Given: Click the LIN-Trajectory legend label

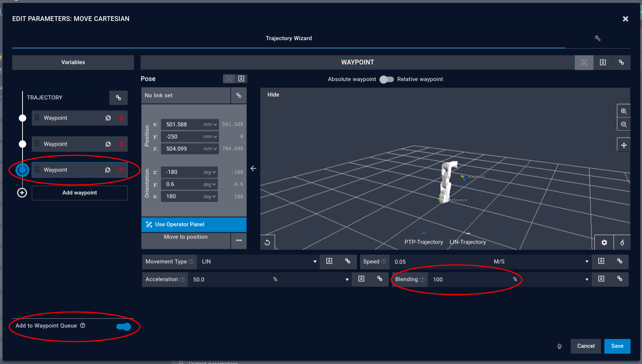Looking at the screenshot, I should pyautogui.click(x=468, y=242).
